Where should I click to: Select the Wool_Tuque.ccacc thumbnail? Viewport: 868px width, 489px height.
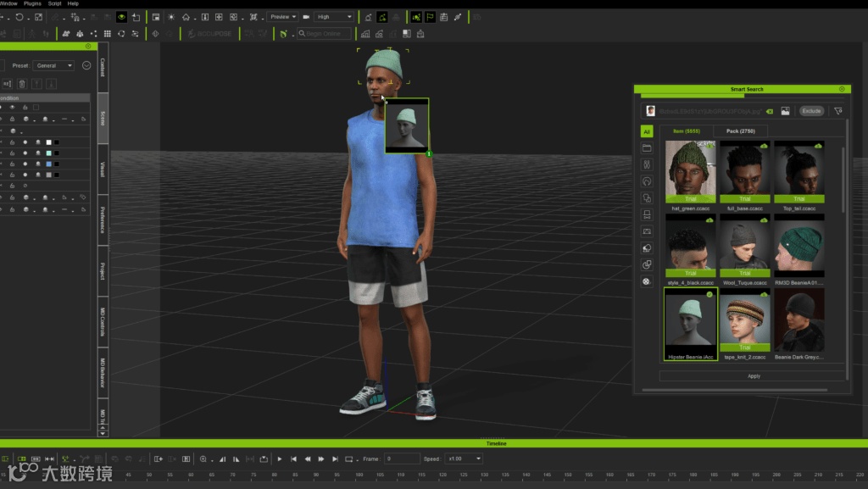pos(744,246)
